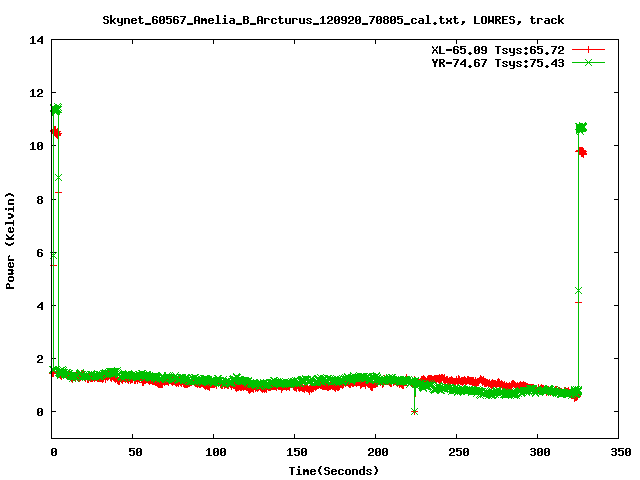Click the green calibration cluster near 10.7 K at end
Viewport: 640px width, 480px height.
581,129
